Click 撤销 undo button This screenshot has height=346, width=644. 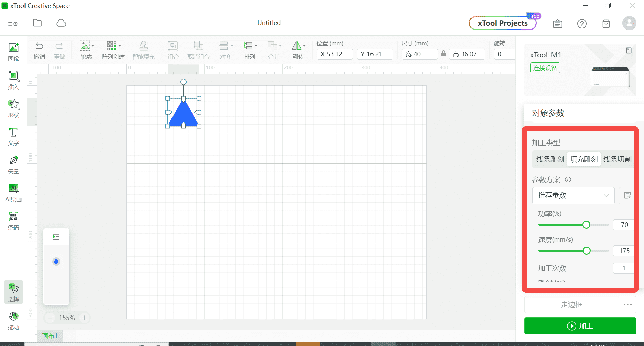(39, 50)
